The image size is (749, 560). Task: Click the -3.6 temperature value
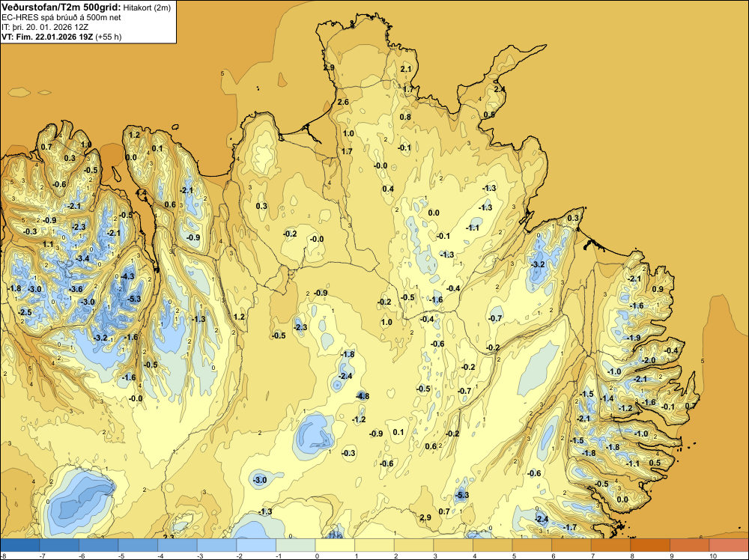(x=76, y=289)
